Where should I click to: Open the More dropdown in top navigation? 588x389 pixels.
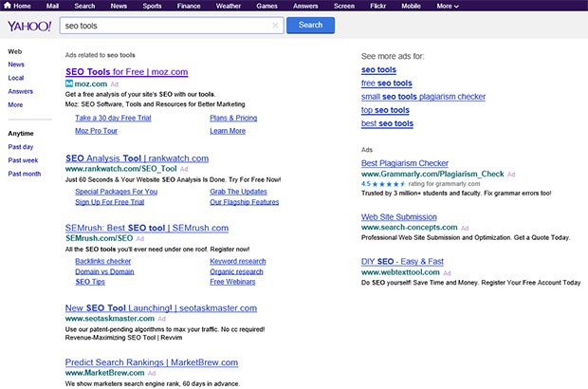[x=448, y=6]
